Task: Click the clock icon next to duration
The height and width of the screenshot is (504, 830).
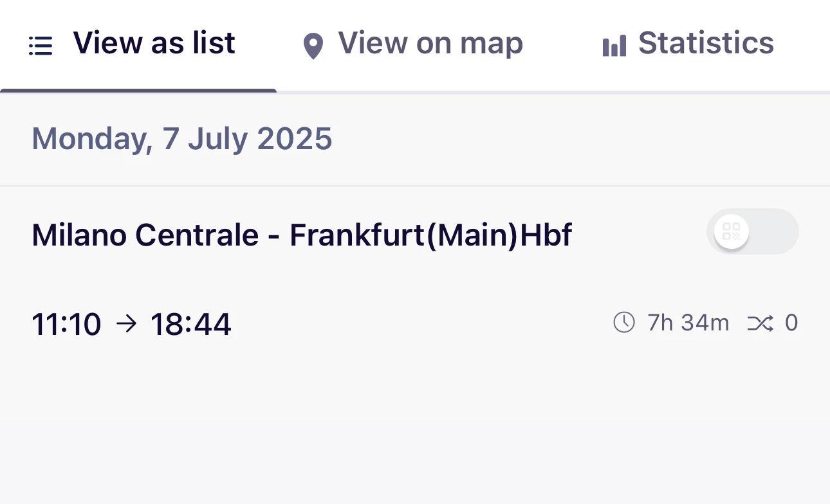Action: pos(623,323)
